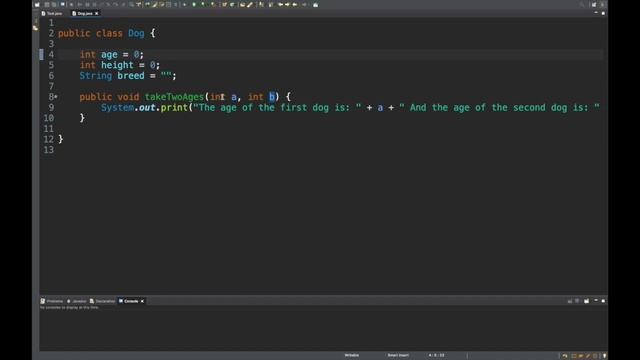This screenshot has height=360, width=640.
Task: Collapse the takeTwoAges method fold on line 8
Action: tap(56, 97)
